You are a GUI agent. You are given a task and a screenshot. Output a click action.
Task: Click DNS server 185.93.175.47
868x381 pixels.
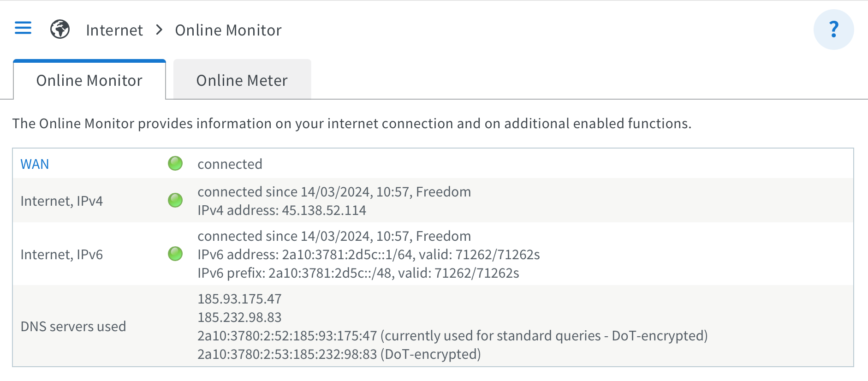tap(239, 299)
